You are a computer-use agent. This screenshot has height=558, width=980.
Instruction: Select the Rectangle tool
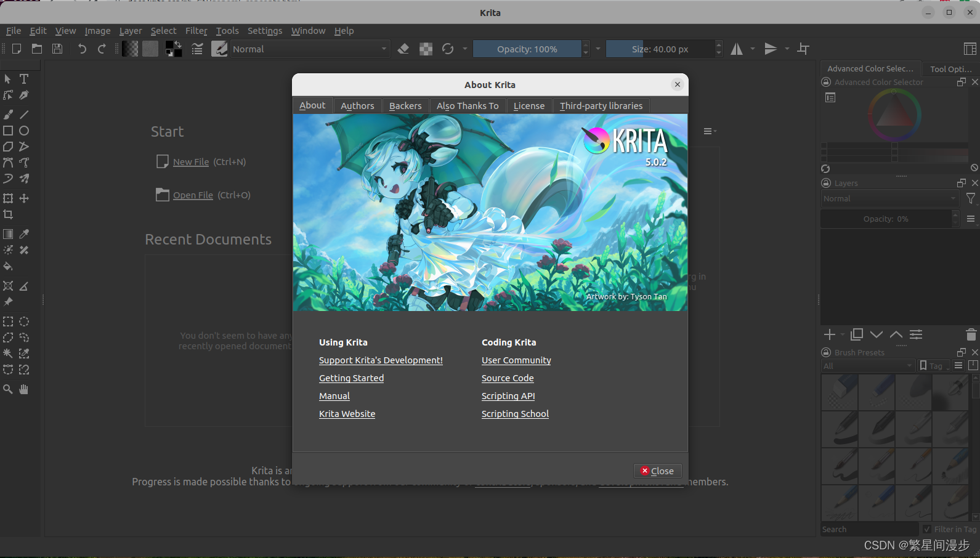pos(8,131)
